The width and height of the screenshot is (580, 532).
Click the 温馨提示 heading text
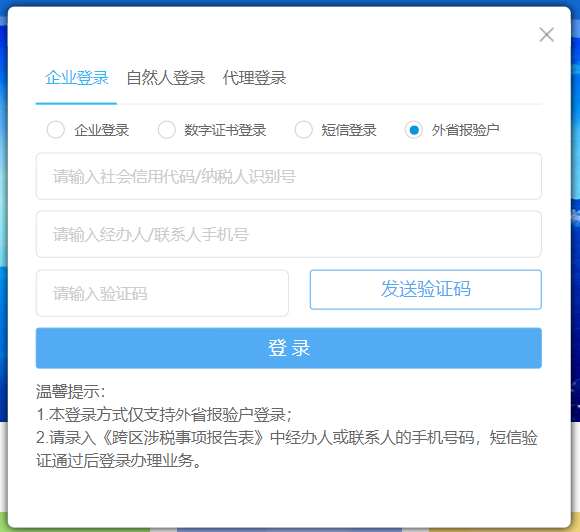click(71, 392)
